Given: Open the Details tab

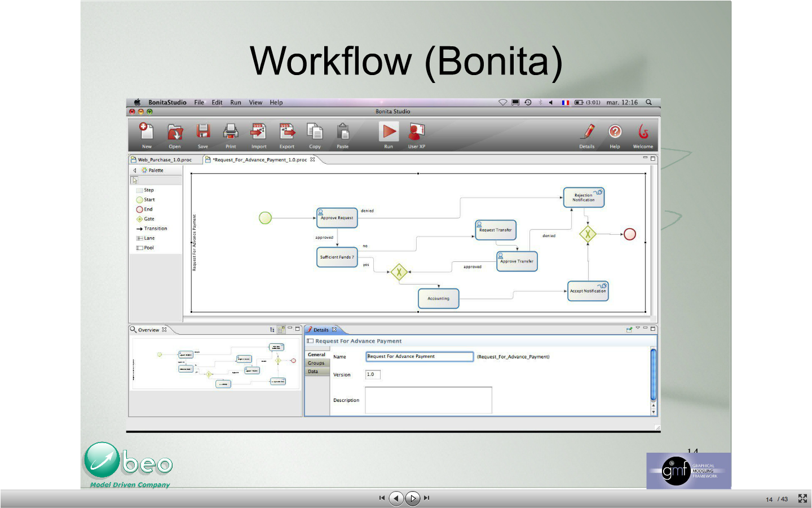Looking at the screenshot, I should click(321, 330).
